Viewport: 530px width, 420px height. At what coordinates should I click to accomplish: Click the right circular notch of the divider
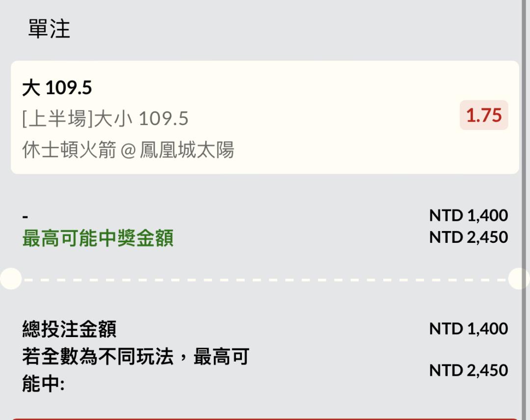[518, 279]
